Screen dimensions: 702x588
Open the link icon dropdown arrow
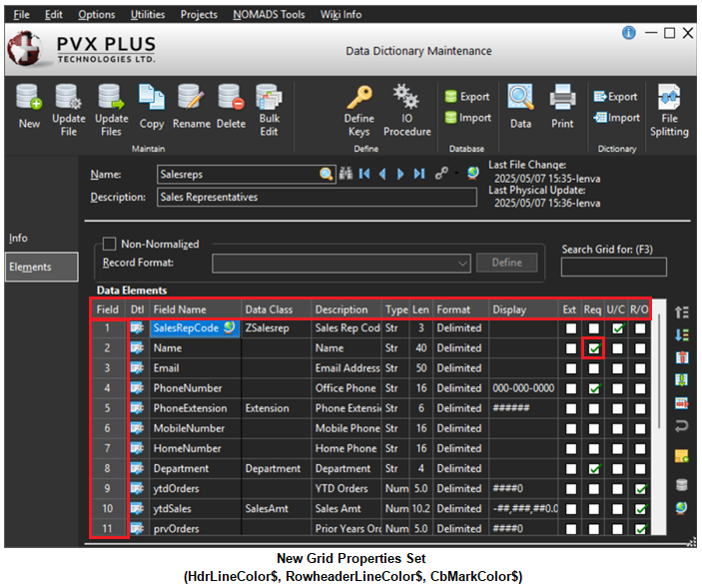pos(455,174)
